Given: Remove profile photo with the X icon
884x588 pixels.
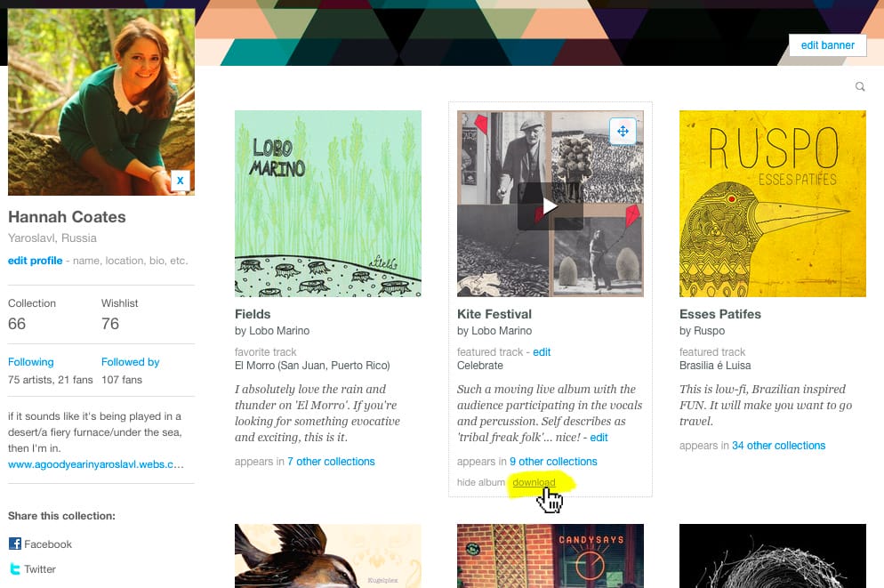Looking at the screenshot, I should click(x=180, y=181).
